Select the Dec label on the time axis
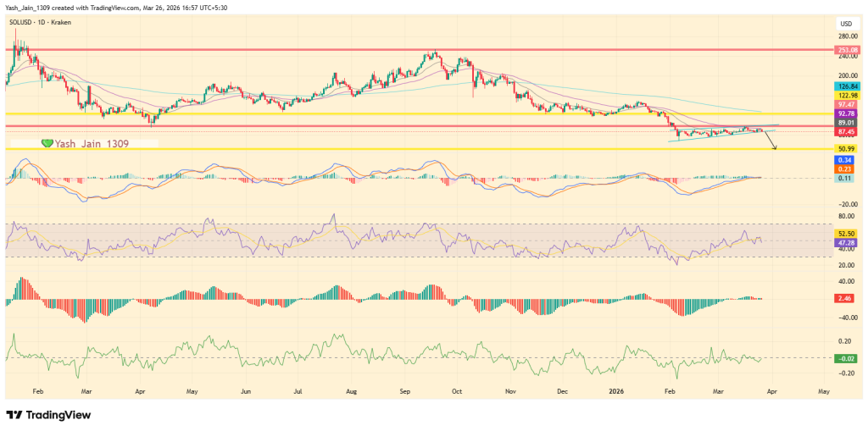 [563, 392]
